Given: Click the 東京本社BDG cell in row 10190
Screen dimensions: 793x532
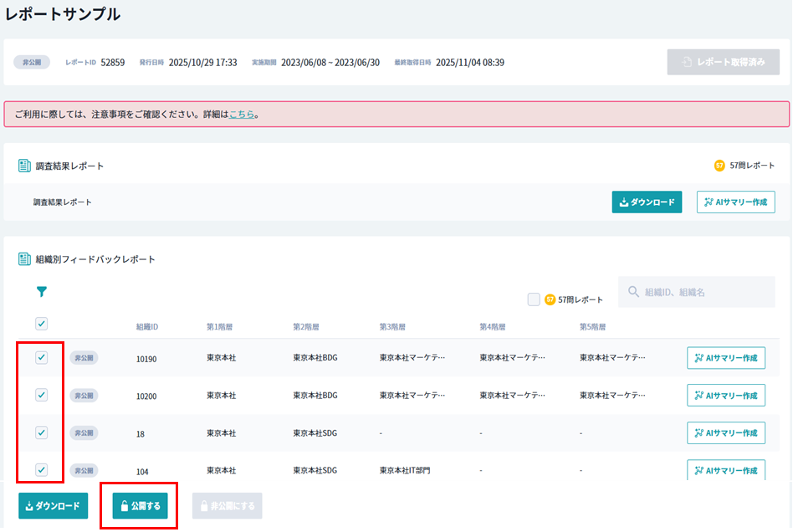Looking at the screenshot, I should (315, 357).
